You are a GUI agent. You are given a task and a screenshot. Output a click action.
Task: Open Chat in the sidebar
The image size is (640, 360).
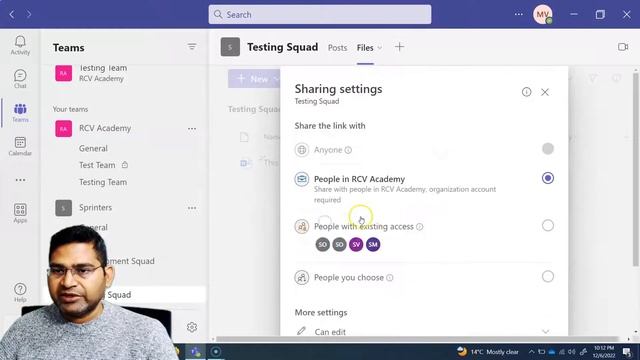20,79
